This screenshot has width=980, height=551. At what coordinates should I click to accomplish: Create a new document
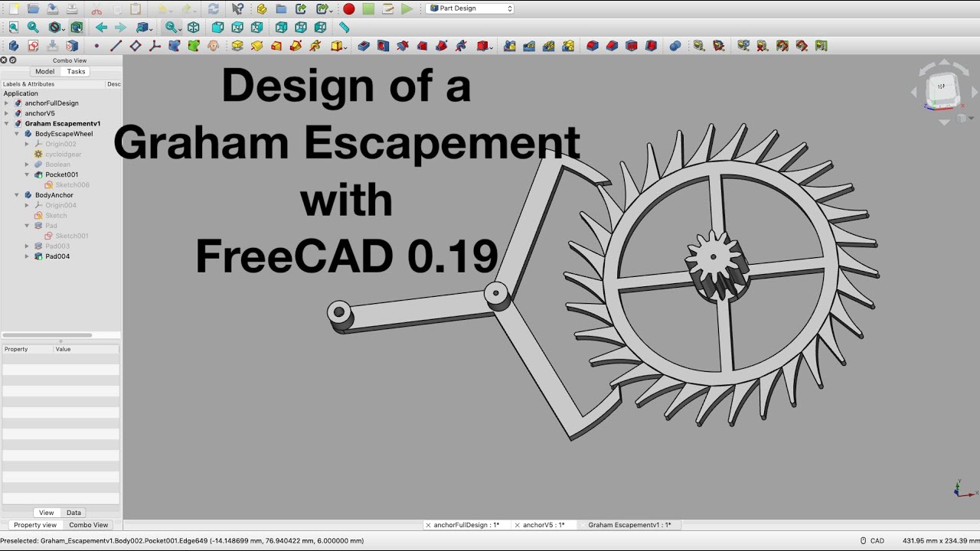pos(13,8)
